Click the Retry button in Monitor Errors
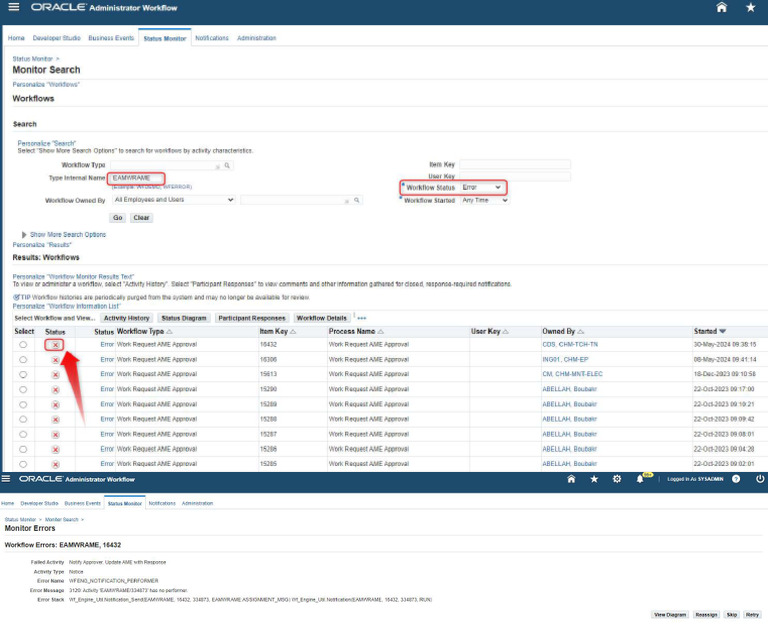 (x=752, y=614)
